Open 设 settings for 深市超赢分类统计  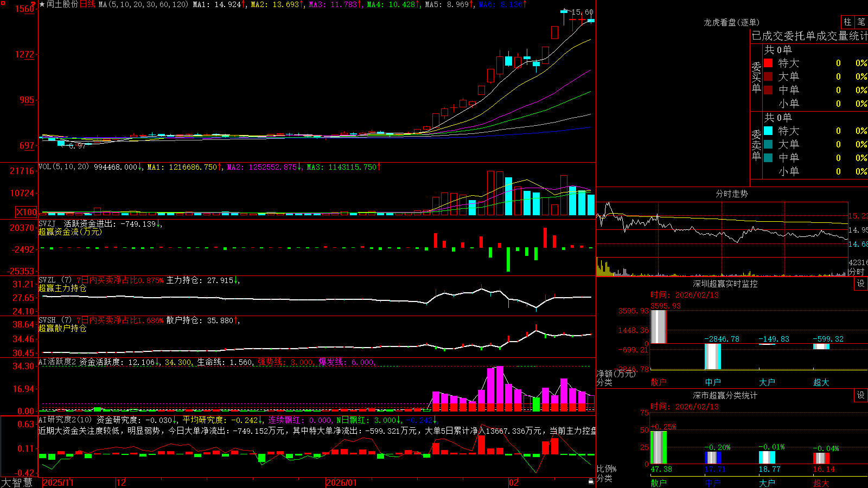click(861, 395)
